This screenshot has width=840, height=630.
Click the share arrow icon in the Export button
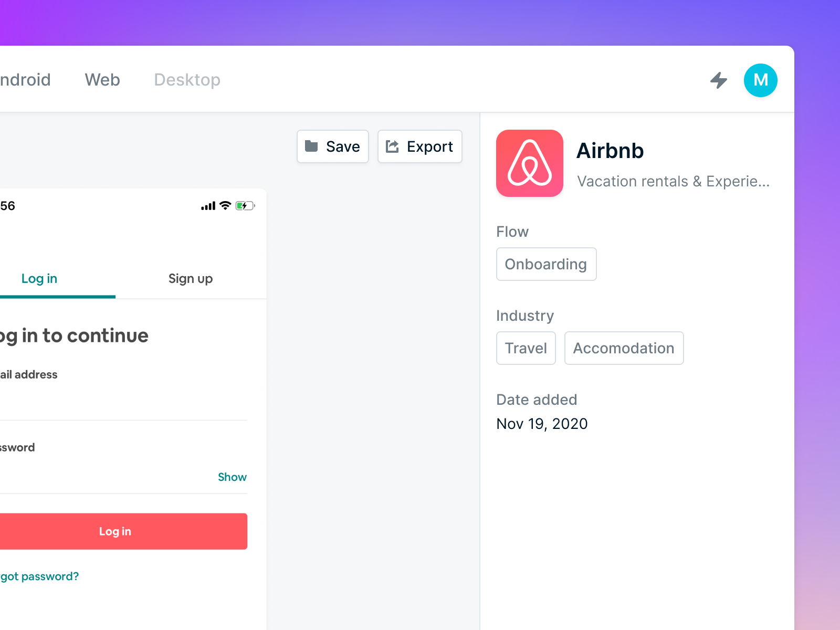coord(392,146)
